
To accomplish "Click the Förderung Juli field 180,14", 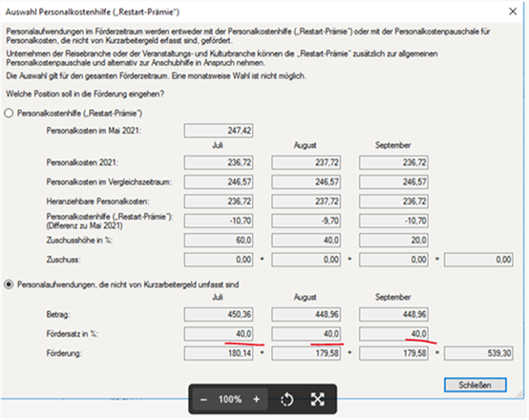I will [x=219, y=353].
